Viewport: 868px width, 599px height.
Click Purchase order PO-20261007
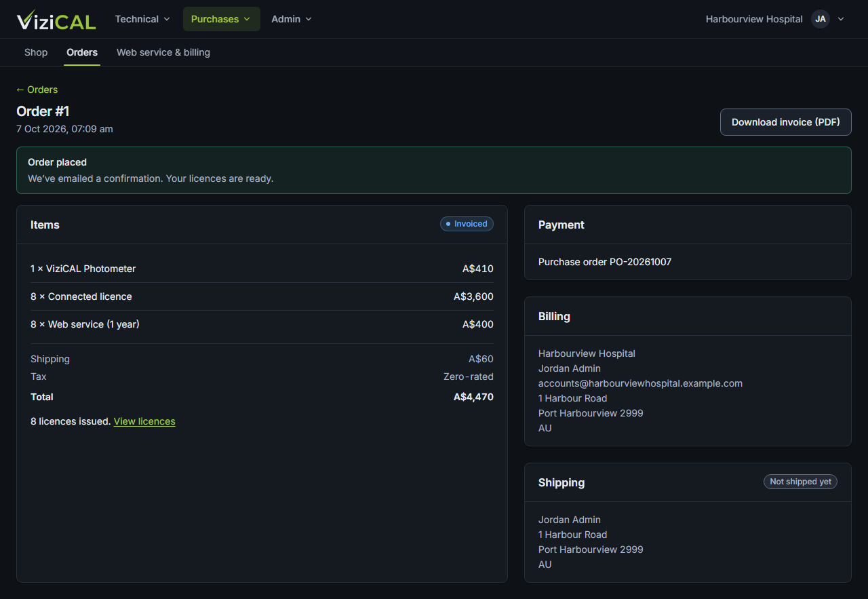[x=605, y=262]
